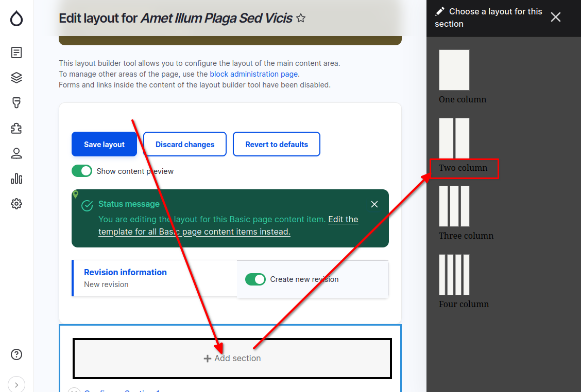Expand the collapsed sidebar with the chevron
Screen dimensions: 581x392
pos(16,384)
